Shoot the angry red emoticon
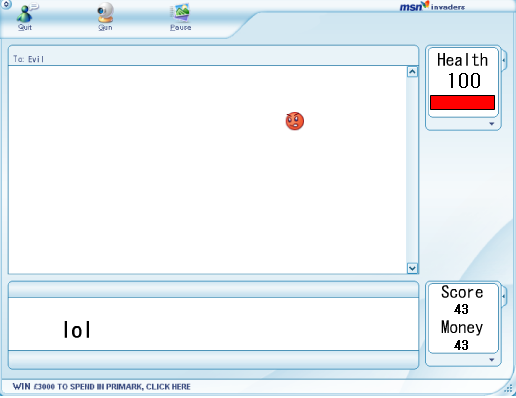 [x=295, y=121]
